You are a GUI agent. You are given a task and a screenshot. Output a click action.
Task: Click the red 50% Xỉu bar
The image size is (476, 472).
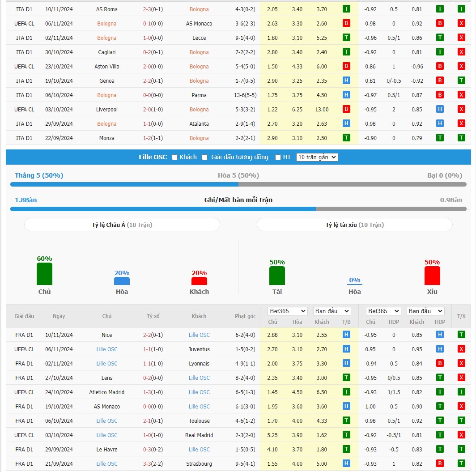432,276
